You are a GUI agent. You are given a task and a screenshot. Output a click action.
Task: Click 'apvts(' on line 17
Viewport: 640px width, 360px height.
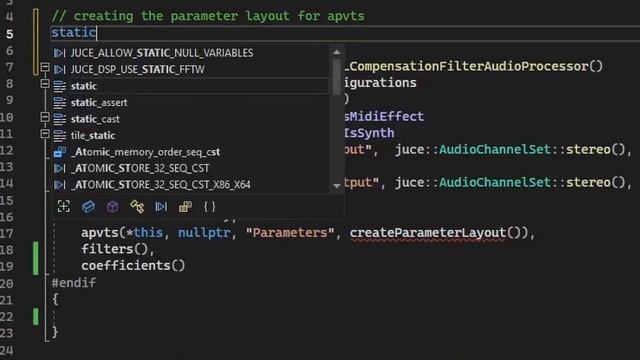tap(103, 233)
